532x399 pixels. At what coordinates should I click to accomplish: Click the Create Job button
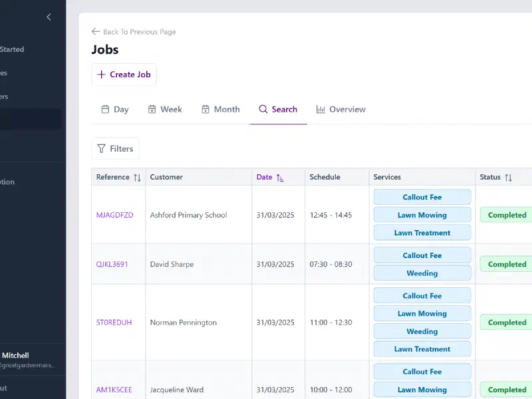coord(124,74)
